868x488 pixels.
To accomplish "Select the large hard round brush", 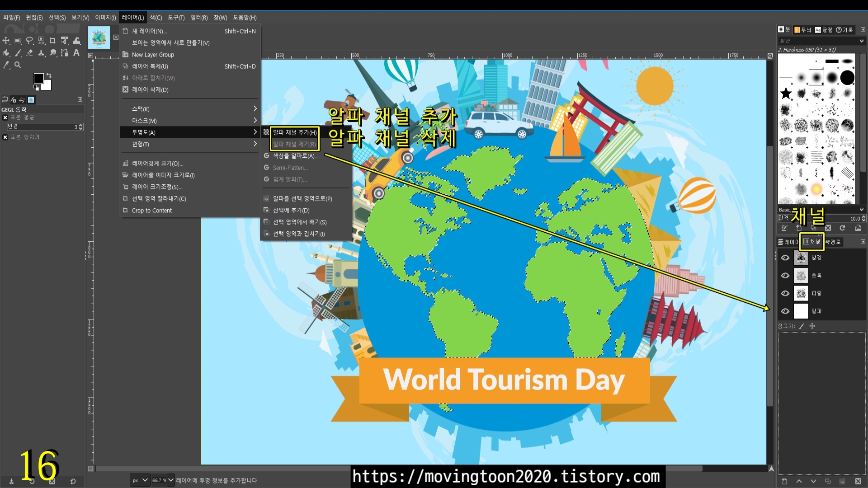I will point(848,78).
